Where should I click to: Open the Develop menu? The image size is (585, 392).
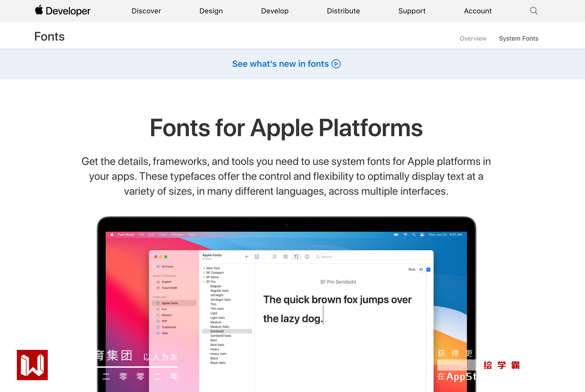click(x=275, y=11)
